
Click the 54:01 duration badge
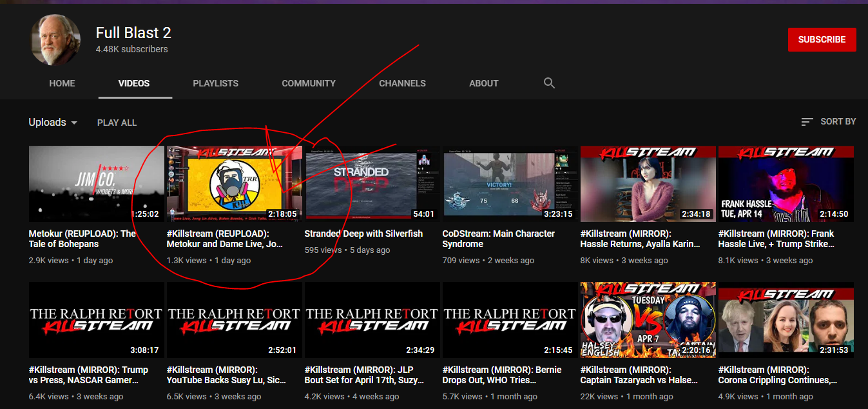tap(423, 214)
